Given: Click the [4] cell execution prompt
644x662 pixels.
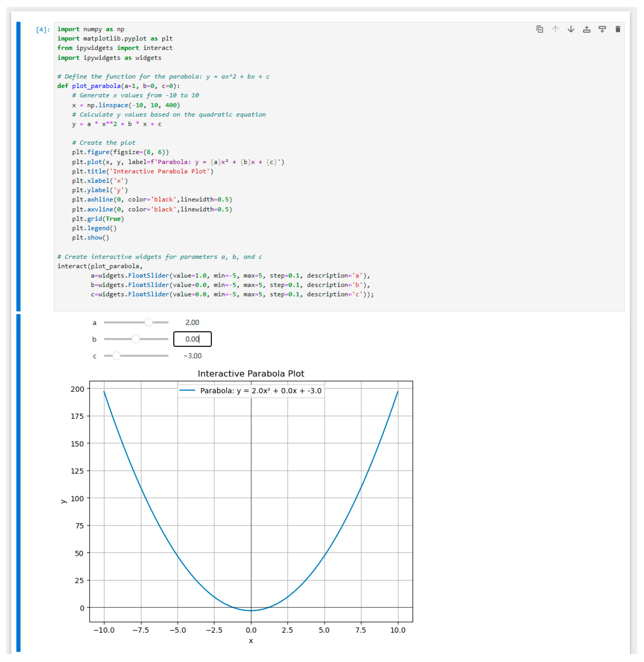Looking at the screenshot, I should click(43, 30).
